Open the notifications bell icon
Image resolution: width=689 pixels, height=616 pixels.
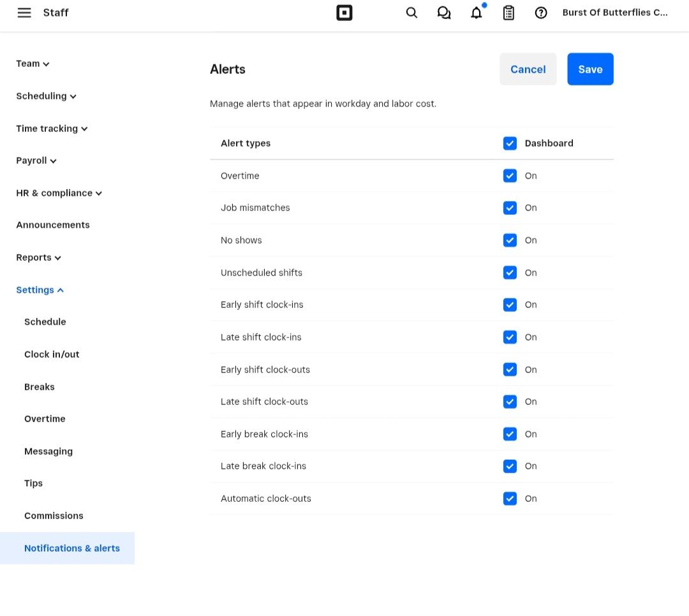[x=477, y=13]
